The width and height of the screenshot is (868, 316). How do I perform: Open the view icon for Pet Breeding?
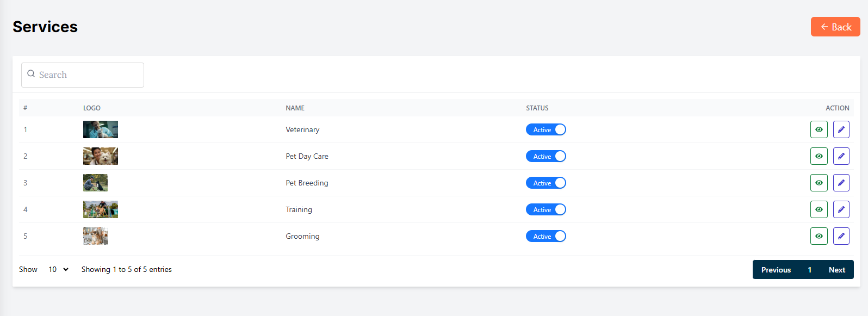pos(819,183)
